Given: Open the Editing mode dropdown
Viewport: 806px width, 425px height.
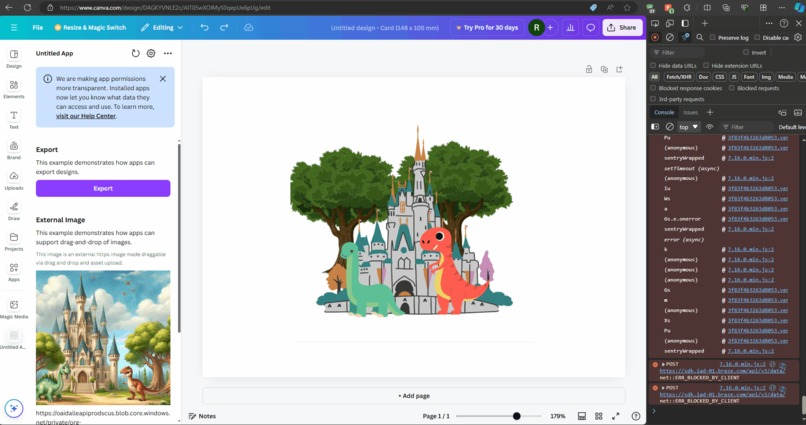Looking at the screenshot, I should (162, 28).
